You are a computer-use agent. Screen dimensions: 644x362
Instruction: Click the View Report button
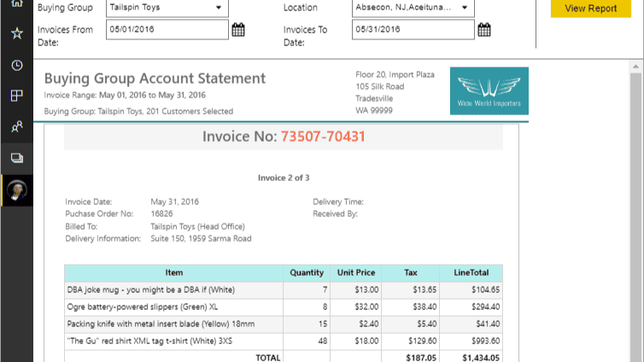(590, 9)
